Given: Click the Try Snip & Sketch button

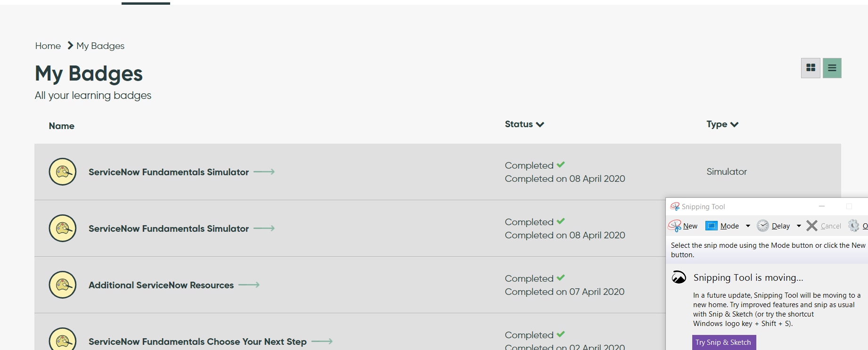Looking at the screenshot, I should pos(723,342).
